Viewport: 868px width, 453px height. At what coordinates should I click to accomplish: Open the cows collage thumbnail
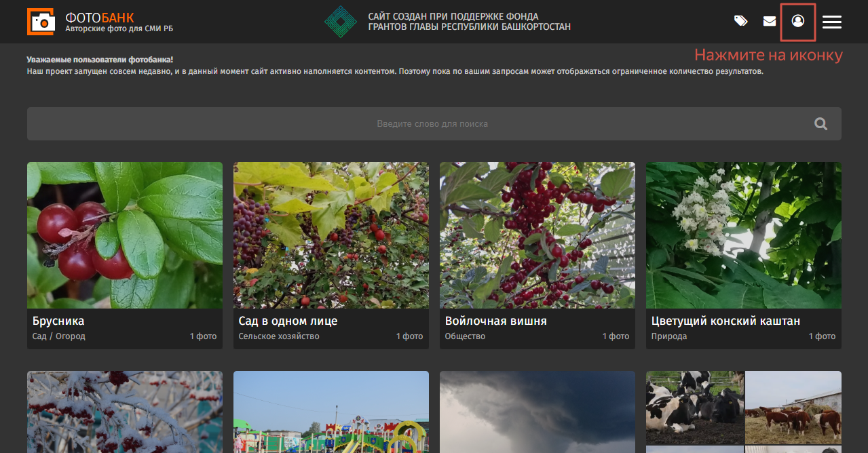(744, 412)
